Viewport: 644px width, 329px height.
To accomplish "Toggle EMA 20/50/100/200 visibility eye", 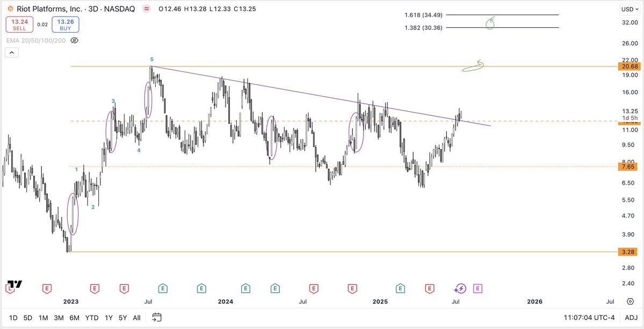I will tap(74, 40).
